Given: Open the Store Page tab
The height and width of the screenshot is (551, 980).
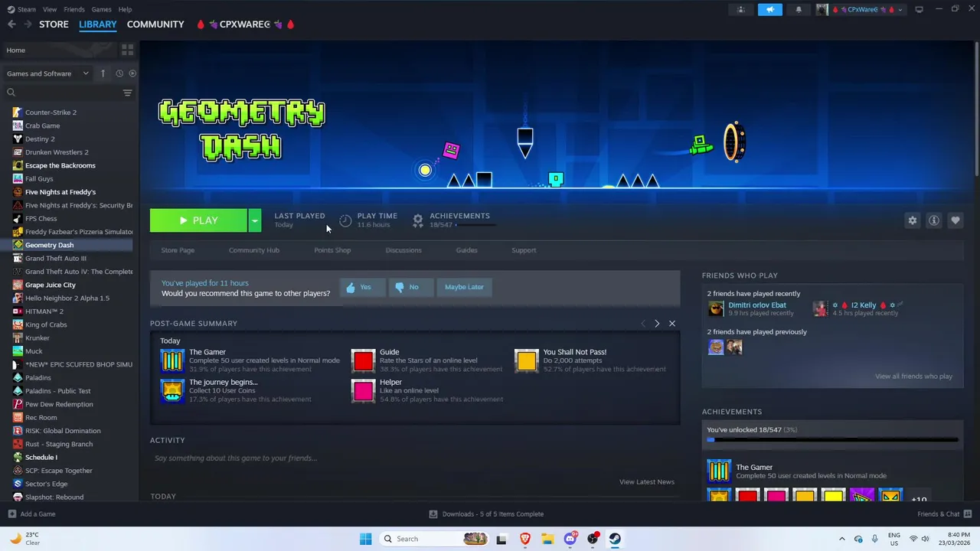Looking at the screenshot, I should tap(178, 250).
